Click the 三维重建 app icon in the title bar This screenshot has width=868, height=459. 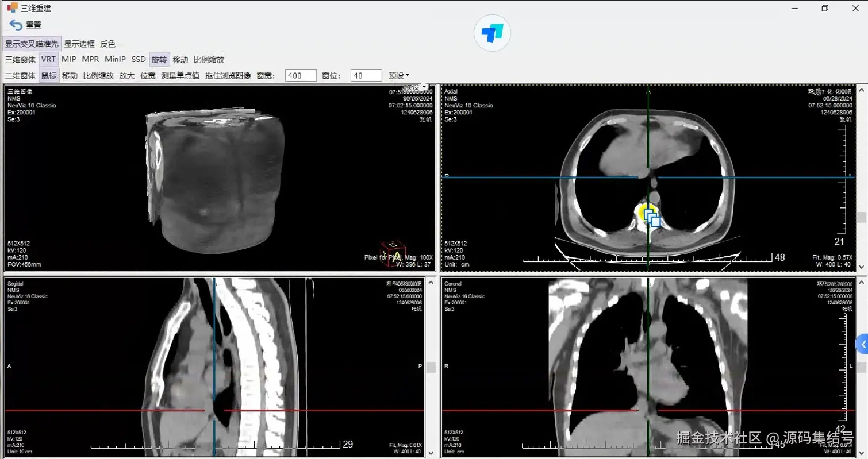point(12,8)
